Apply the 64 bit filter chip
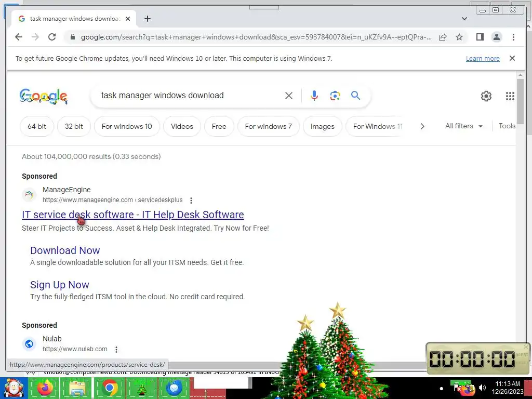 point(37,126)
